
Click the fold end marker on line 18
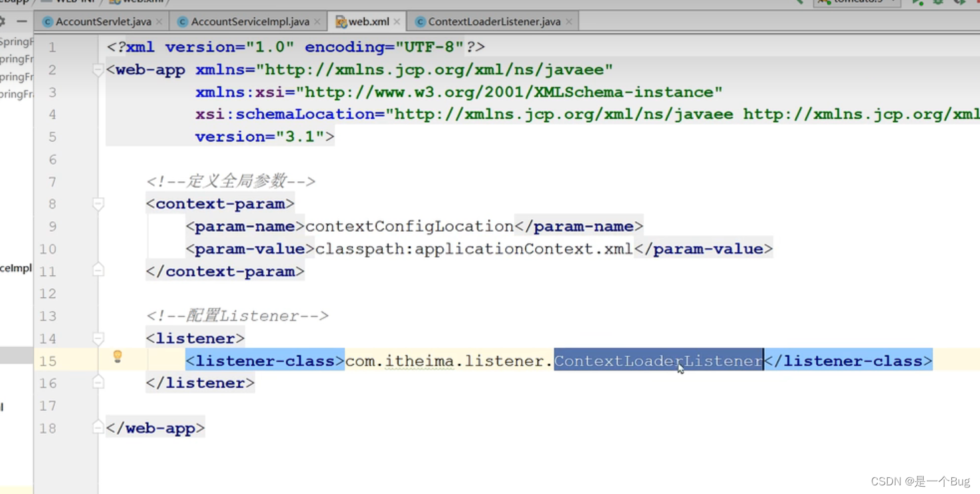click(x=98, y=427)
